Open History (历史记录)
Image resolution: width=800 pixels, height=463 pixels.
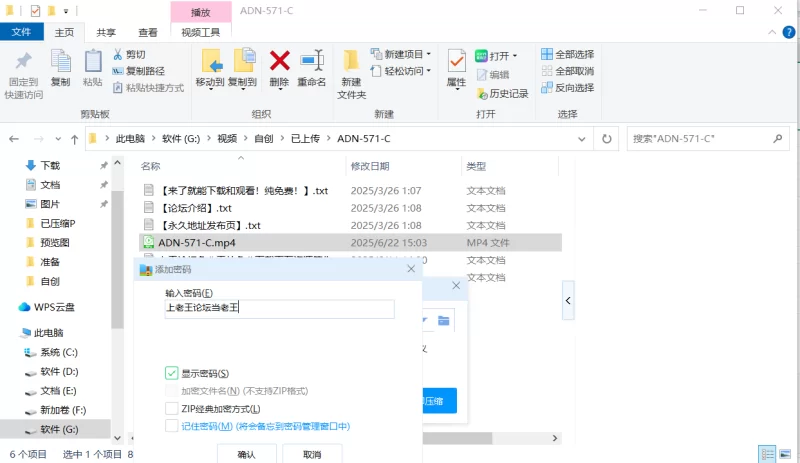503,93
